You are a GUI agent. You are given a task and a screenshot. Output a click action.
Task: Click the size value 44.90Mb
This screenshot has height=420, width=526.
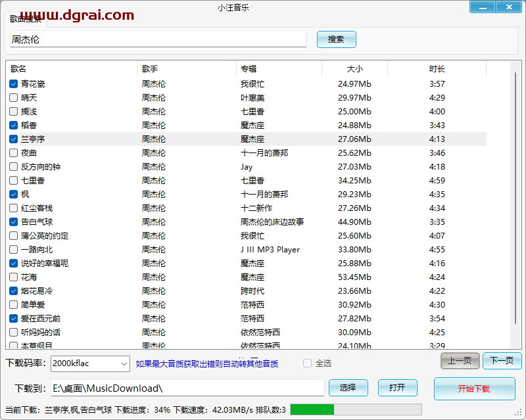(354, 222)
